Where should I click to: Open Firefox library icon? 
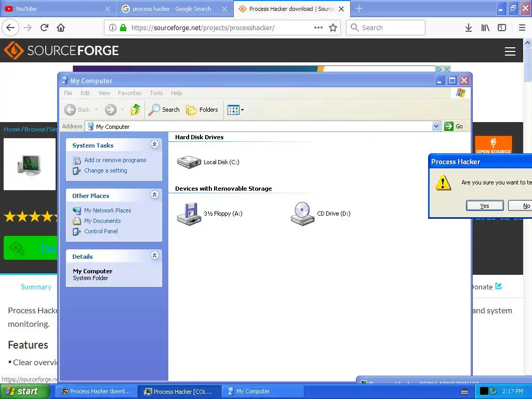(x=485, y=28)
